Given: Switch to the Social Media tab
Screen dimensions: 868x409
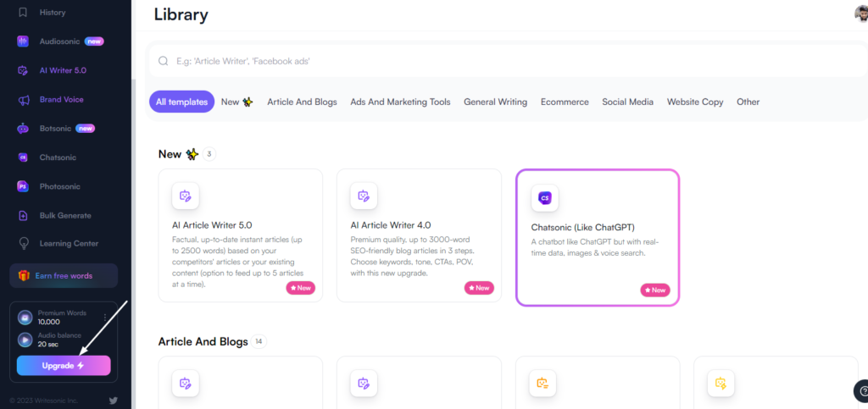Looking at the screenshot, I should tap(628, 102).
